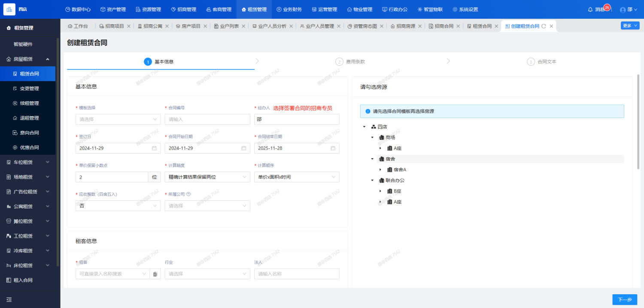Click the 下一步 button

point(624,299)
